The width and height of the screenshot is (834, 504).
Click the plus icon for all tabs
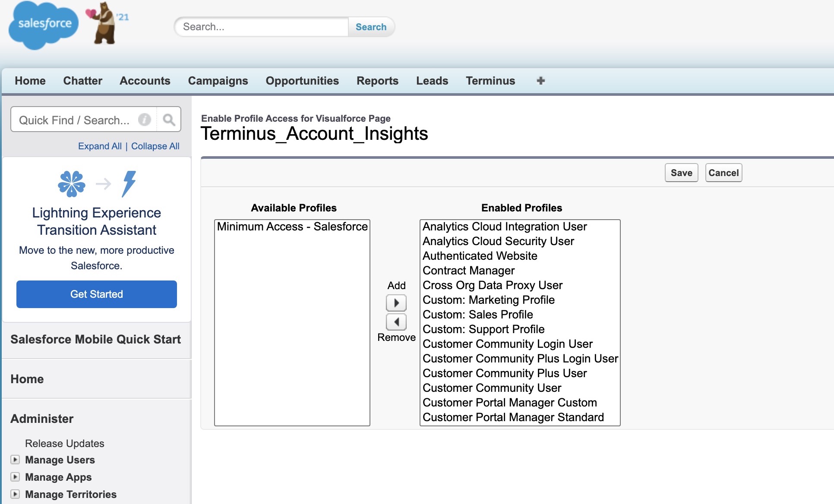pos(540,81)
